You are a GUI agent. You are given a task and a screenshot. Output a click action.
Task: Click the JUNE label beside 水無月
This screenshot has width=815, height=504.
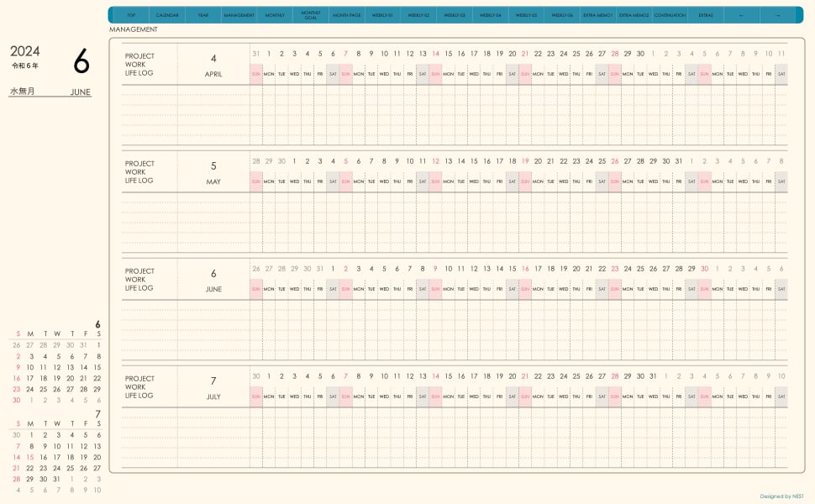[81, 92]
